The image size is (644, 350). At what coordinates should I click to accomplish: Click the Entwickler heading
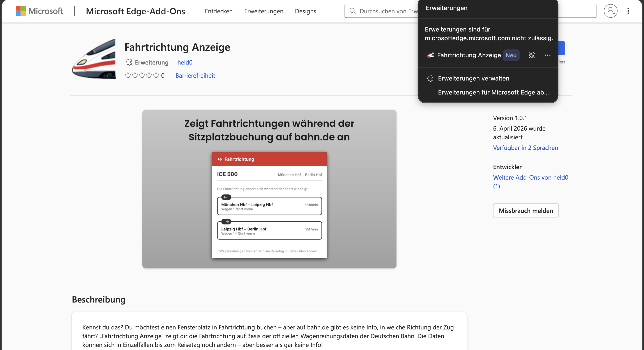507,167
